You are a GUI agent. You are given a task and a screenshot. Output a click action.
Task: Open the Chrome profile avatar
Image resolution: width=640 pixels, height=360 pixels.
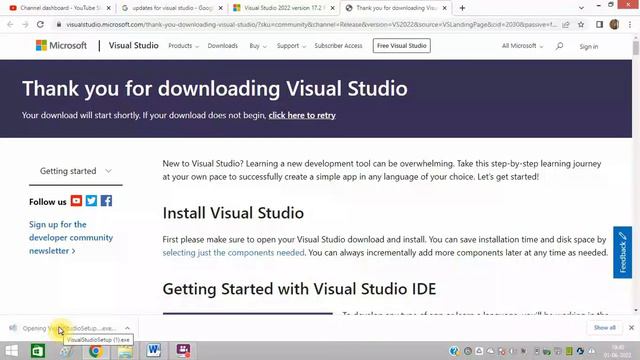pos(614,24)
